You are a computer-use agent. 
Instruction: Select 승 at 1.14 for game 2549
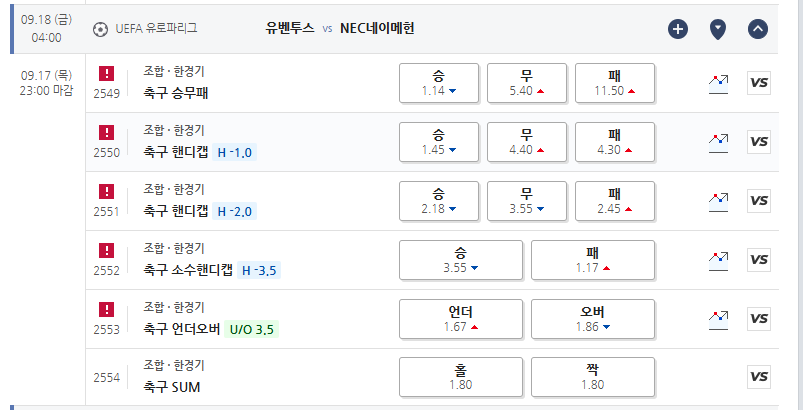(x=439, y=83)
